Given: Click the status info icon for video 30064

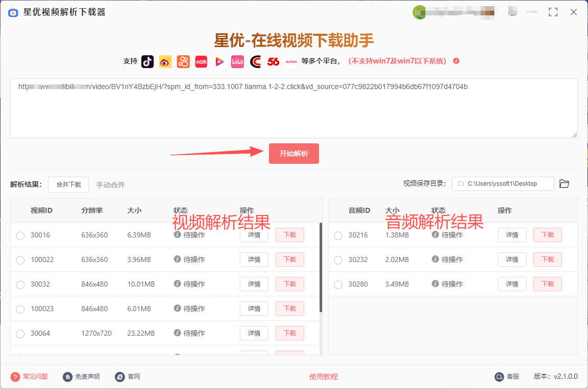Looking at the screenshot, I should (x=177, y=333).
